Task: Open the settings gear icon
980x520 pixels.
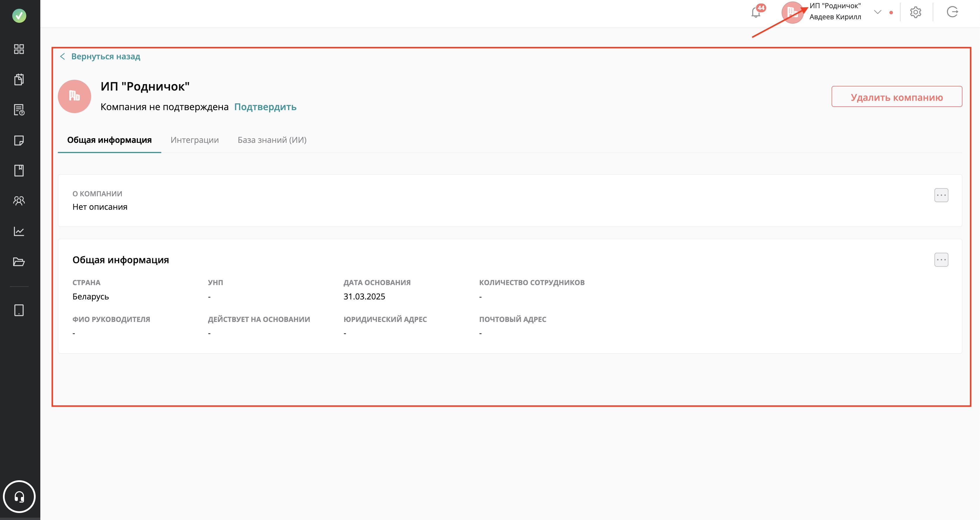Action: [915, 13]
